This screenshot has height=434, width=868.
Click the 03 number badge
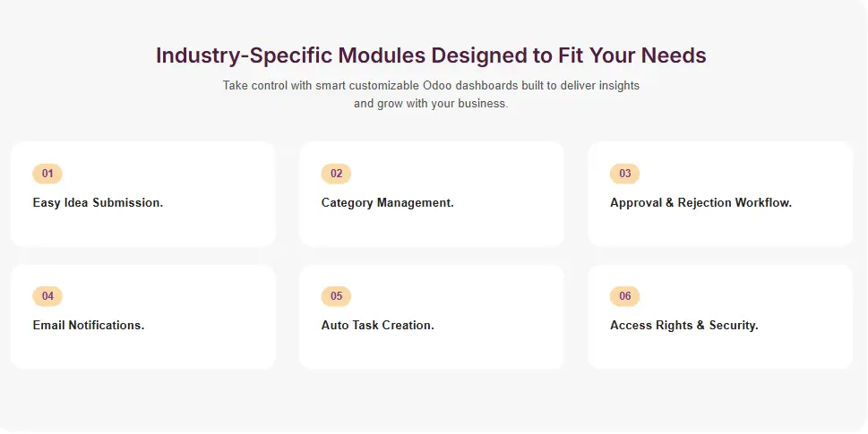click(624, 174)
